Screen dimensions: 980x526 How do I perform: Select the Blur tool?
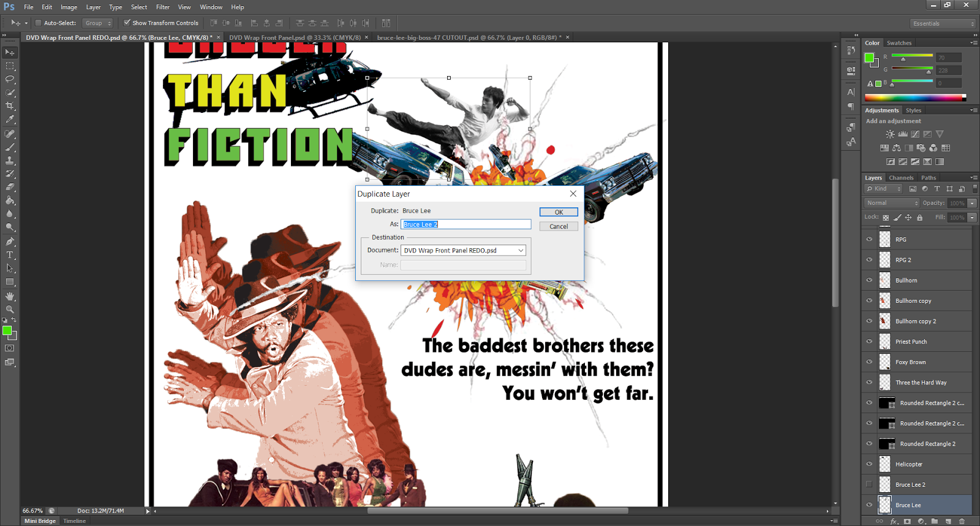click(x=10, y=214)
